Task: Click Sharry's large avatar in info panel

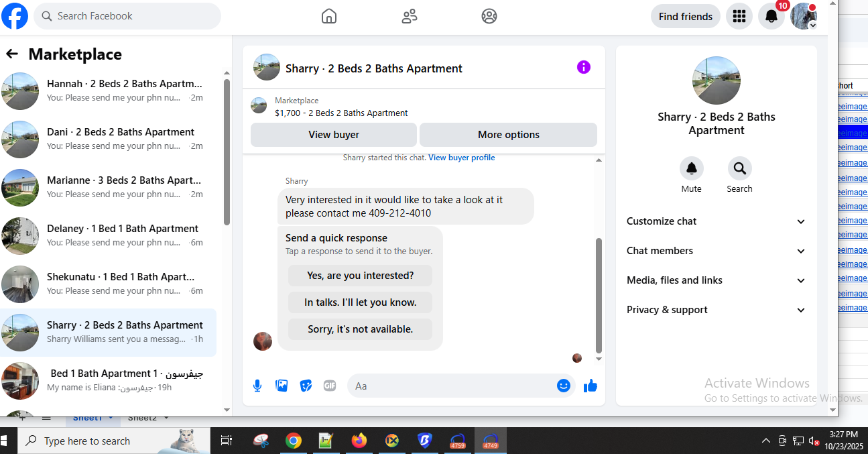Action: click(716, 80)
